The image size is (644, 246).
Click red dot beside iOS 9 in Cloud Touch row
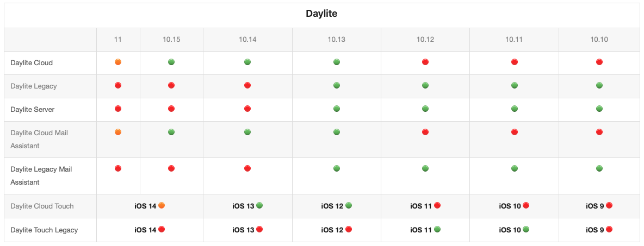point(609,205)
